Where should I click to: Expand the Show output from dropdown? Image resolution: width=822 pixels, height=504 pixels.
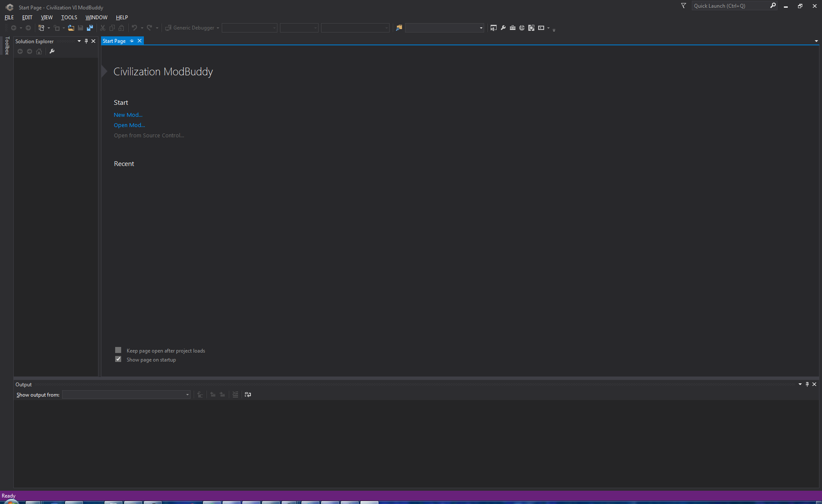pos(187,394)
